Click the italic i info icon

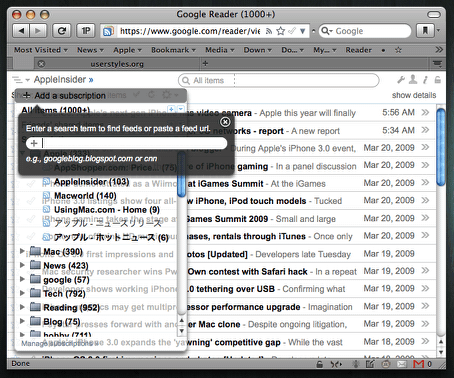pyautogui.click(x=425, y=80)
